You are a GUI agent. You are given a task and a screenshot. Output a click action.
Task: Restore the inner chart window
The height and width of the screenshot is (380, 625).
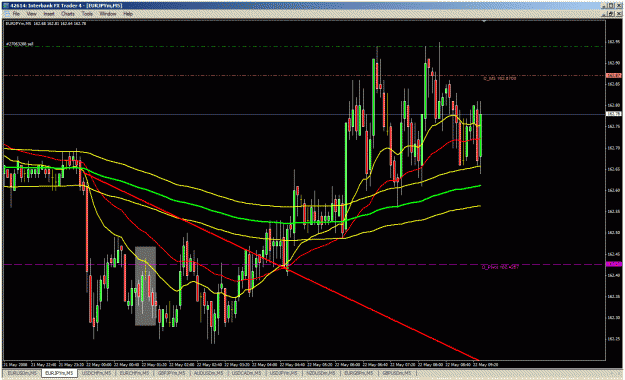pos(610,14)
